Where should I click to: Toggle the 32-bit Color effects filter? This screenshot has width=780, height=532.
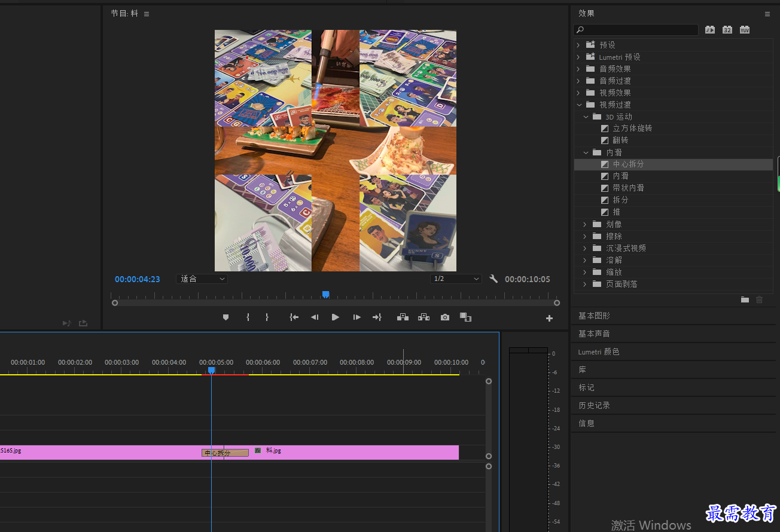tap(727, 29)
